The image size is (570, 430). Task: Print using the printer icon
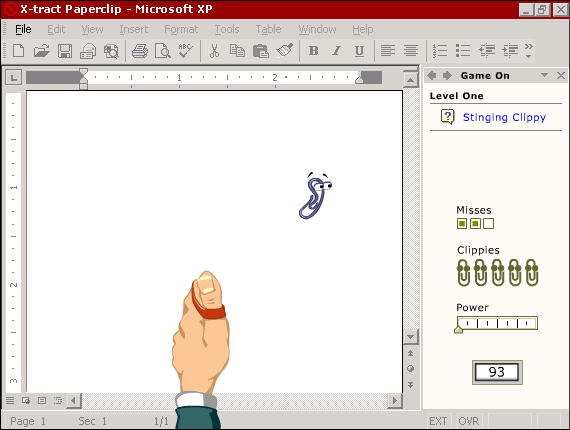click(140, 51)
